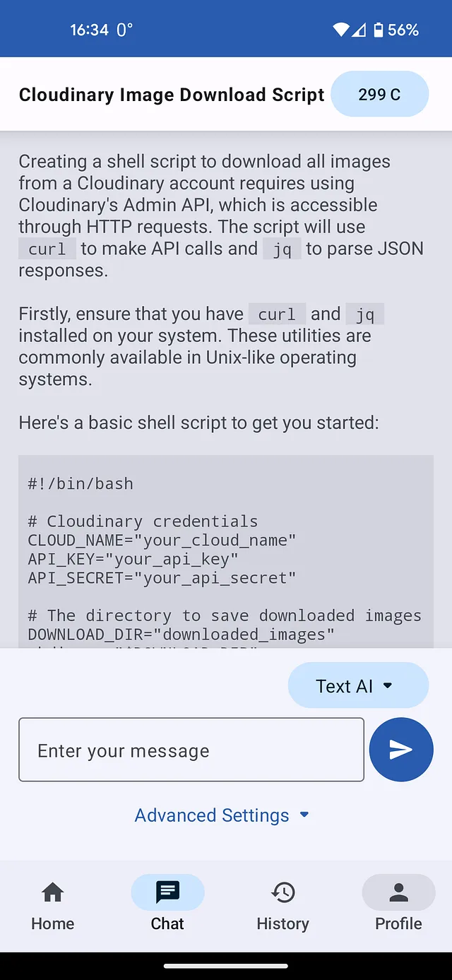Switch to the Home tab label
The image size is (452, 980).
click(x=53, y=923)
